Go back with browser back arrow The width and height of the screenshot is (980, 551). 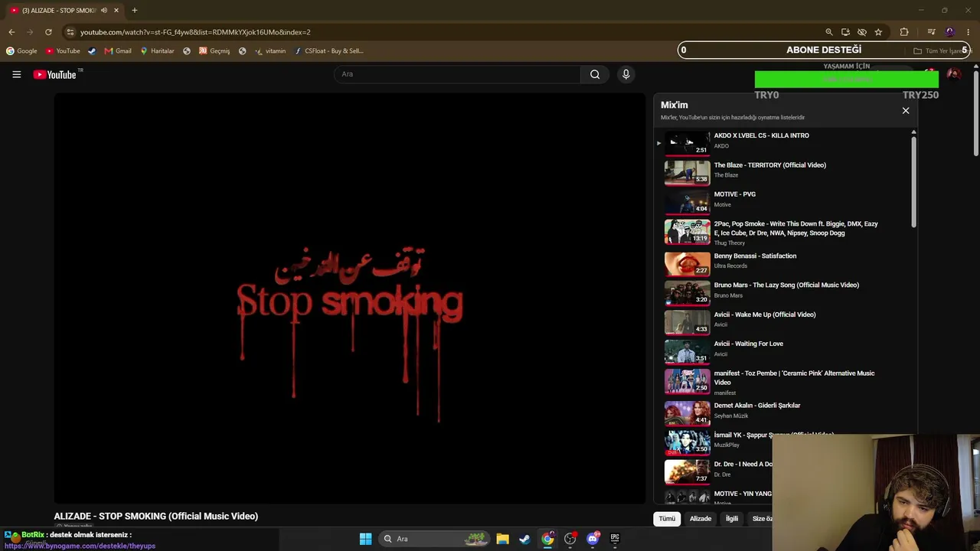click(x=11, y=32)
